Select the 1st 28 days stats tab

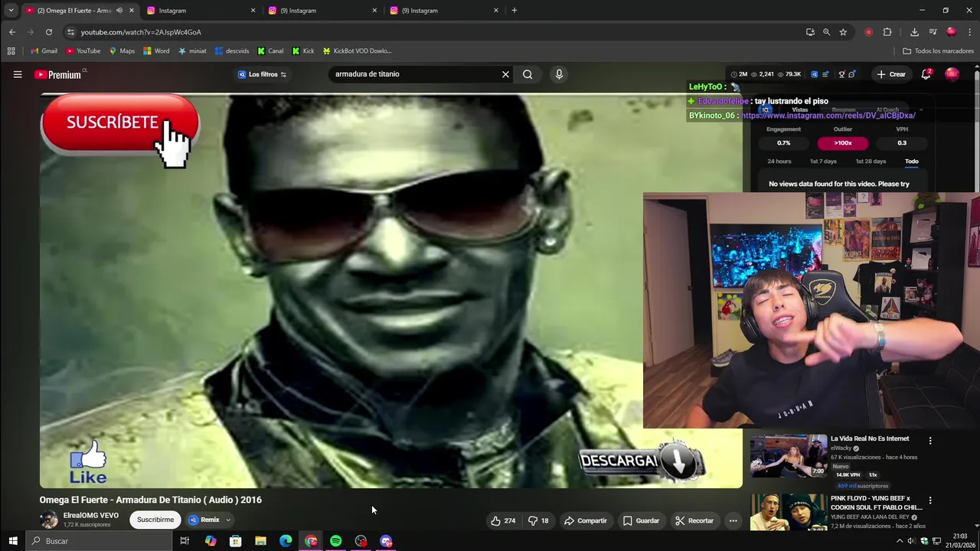871,161
